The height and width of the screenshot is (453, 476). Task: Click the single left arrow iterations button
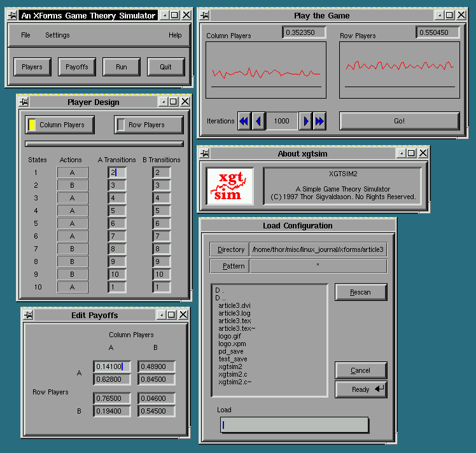[x=258, y=121]
